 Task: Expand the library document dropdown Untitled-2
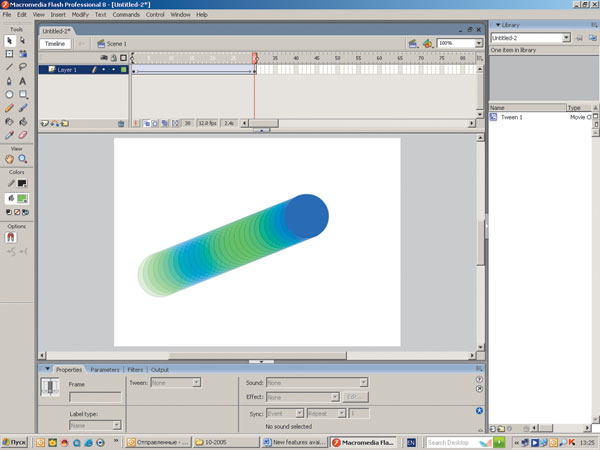click(x=566, y=38)
